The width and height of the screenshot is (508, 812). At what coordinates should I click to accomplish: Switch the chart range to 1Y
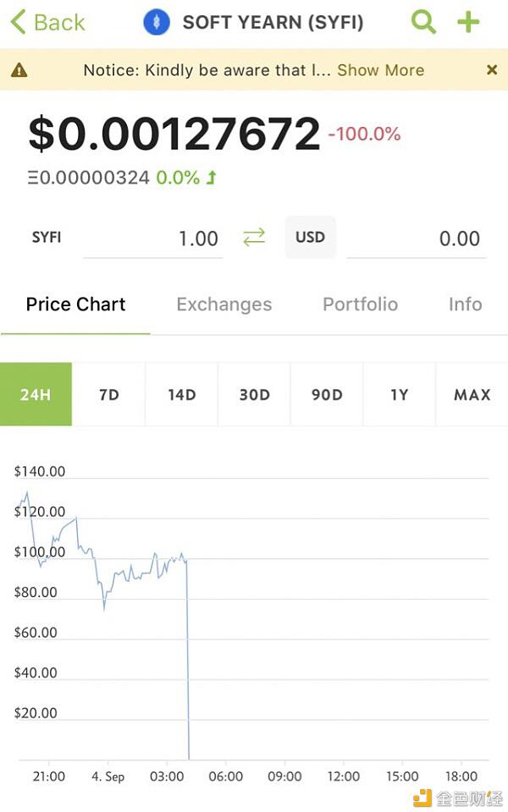[x=399, y=394]
